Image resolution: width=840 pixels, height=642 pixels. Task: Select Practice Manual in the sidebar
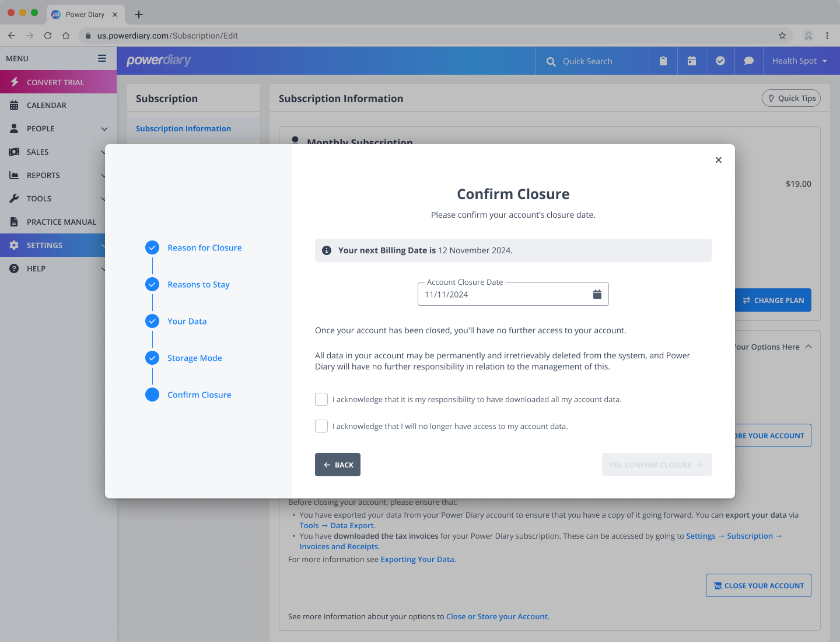click(x=61, y=222)
